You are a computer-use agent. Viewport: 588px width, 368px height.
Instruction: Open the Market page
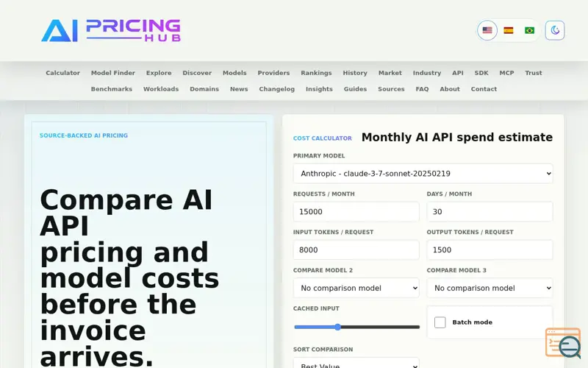tap(390, 73)
